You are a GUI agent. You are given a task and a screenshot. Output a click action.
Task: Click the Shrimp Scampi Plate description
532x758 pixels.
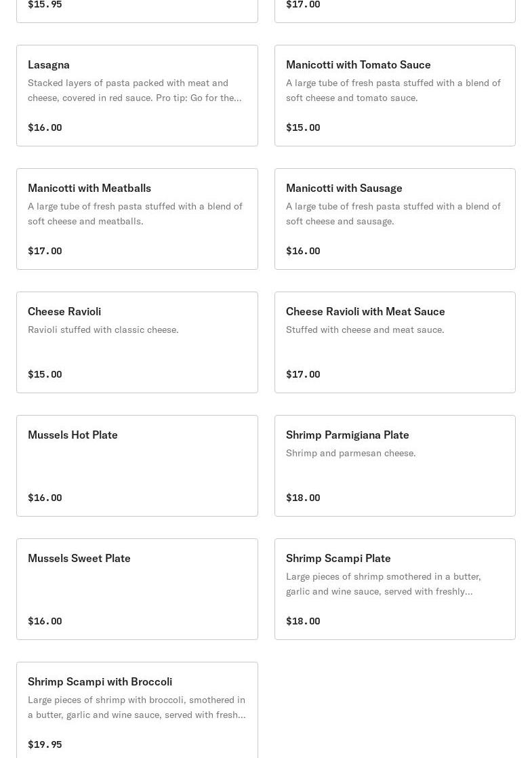pyautogui.click(x=384, y=584)
